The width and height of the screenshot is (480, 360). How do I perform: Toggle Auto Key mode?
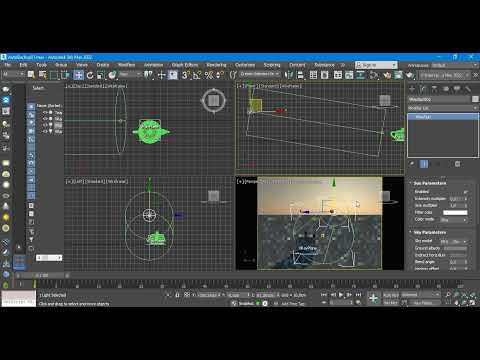coord(390,295)
